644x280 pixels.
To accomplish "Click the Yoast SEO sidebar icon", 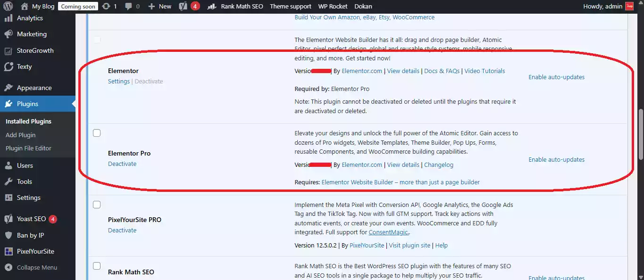I will click(8, 219).
